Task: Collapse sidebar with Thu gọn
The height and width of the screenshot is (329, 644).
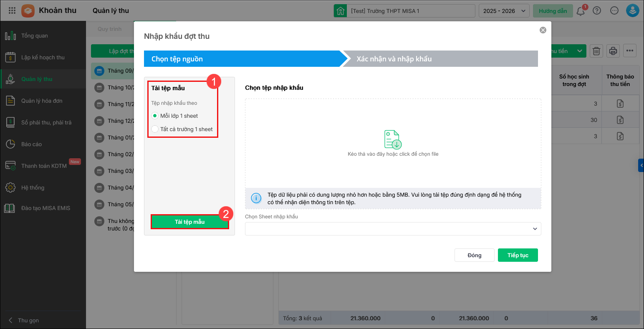Action: [x=24, y=320]
